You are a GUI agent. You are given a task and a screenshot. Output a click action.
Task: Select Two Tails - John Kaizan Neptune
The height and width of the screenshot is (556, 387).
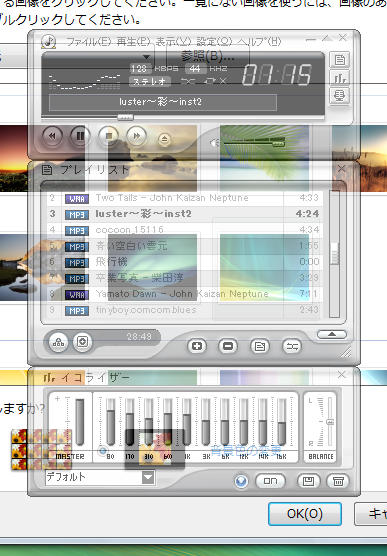pos(184,198)
